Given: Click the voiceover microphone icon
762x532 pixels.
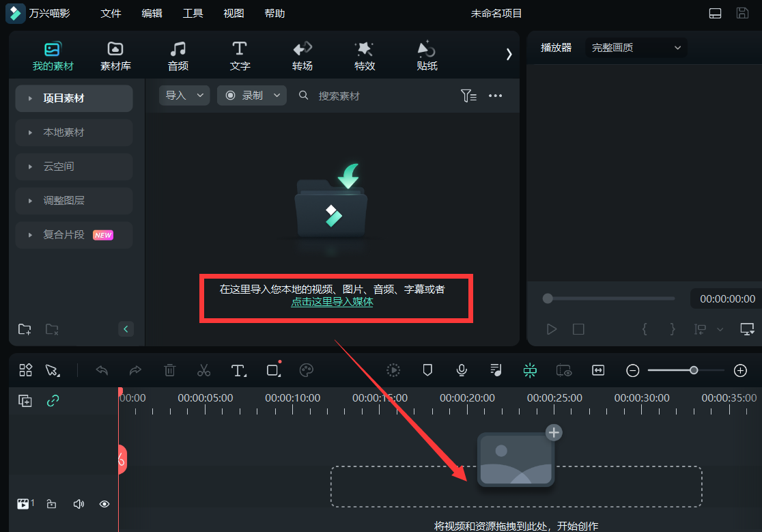Looking at the screenshot, I should coord(462,370).
